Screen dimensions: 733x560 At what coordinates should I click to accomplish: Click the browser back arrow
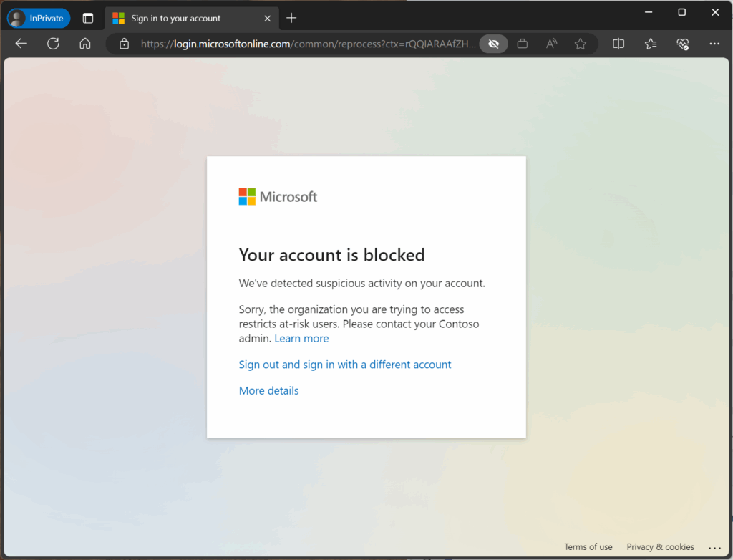coord(21,44)
